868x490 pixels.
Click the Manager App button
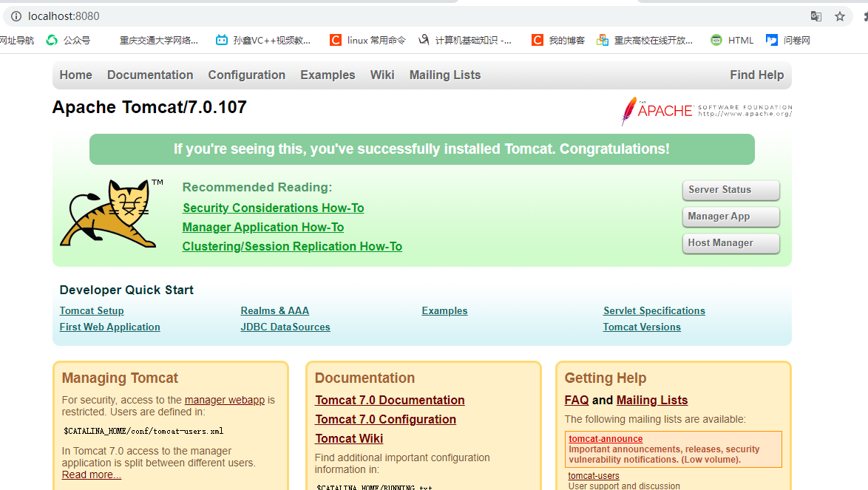click(x=730, y=217)
